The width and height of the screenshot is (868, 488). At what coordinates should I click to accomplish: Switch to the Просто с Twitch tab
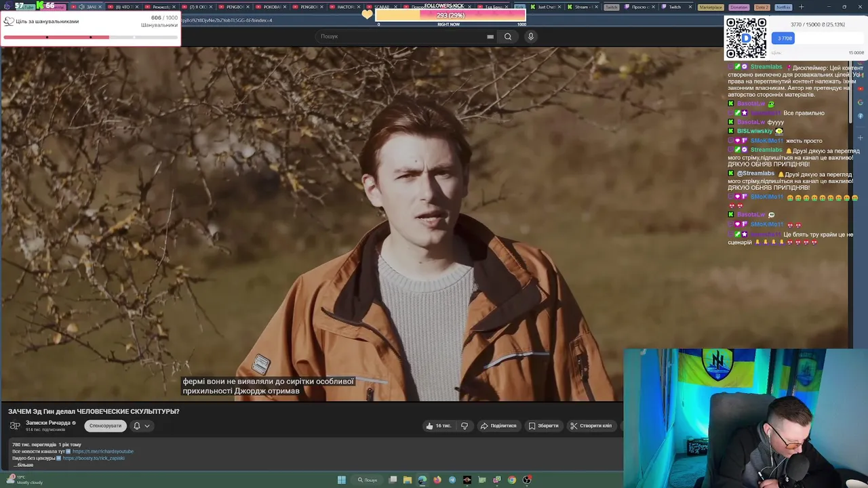click(638, 7)
